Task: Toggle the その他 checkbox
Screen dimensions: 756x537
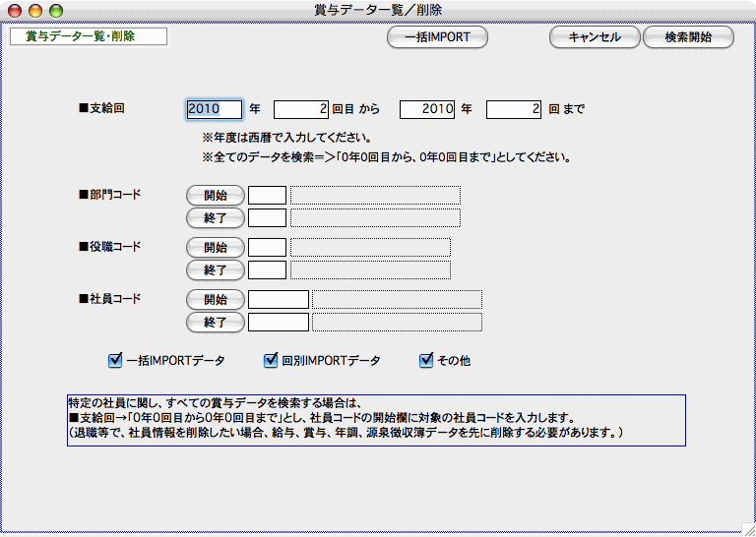Action: coord(426,361)
